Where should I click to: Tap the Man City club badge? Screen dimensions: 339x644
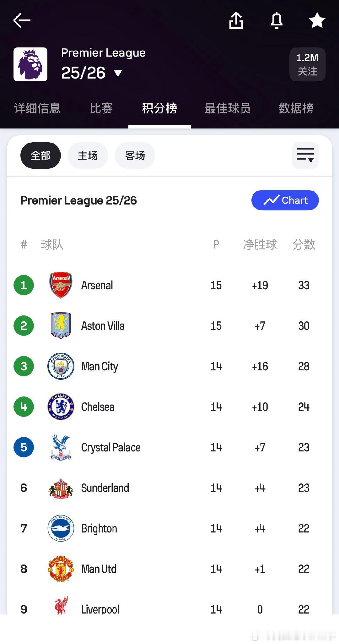point(61,366)
